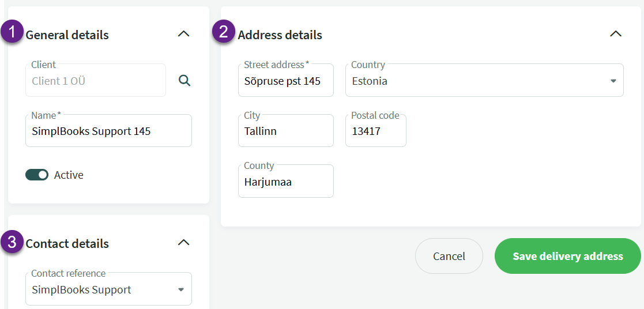Click the Client field Client 1 OÜ
This screenshot has height=309, width=644.
pyautogui.click(x=96, y=80)
